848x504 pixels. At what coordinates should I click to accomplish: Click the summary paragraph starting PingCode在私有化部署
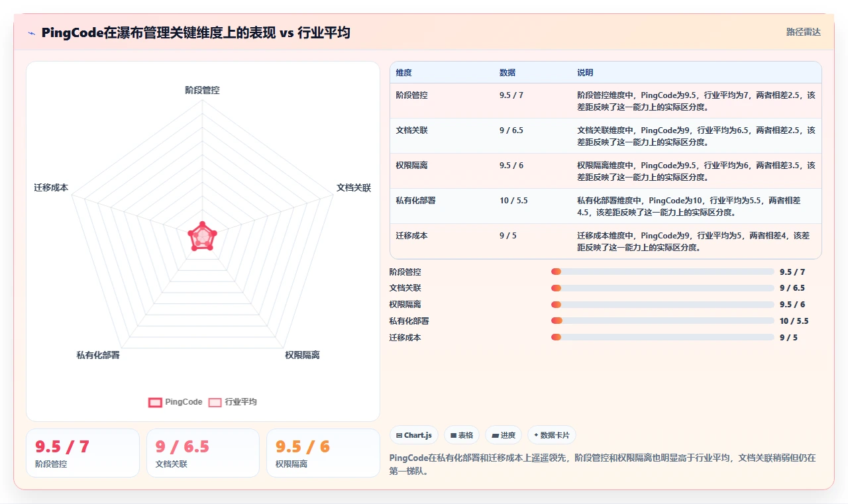[x=603, y=464]
